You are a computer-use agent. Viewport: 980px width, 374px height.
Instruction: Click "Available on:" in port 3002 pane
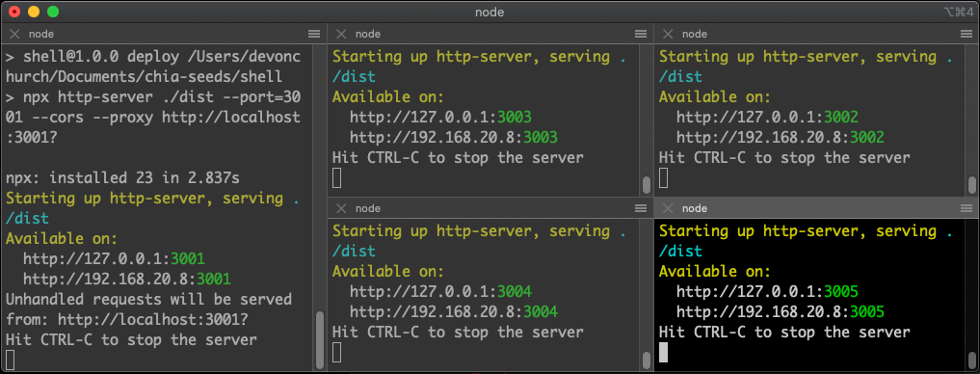click(715, 97)
